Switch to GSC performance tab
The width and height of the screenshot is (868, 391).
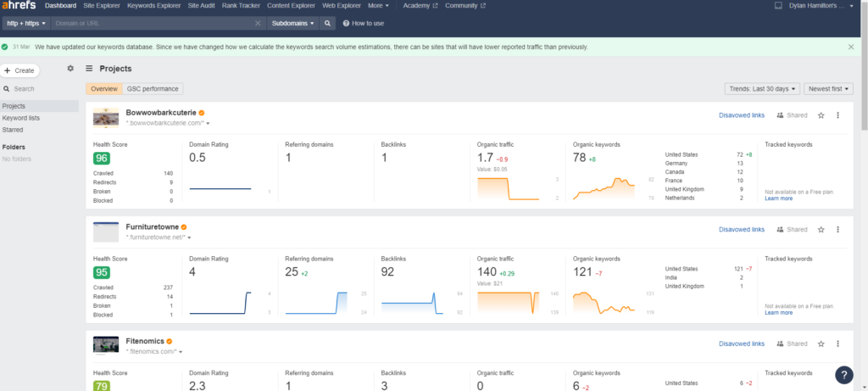point(153,88)
